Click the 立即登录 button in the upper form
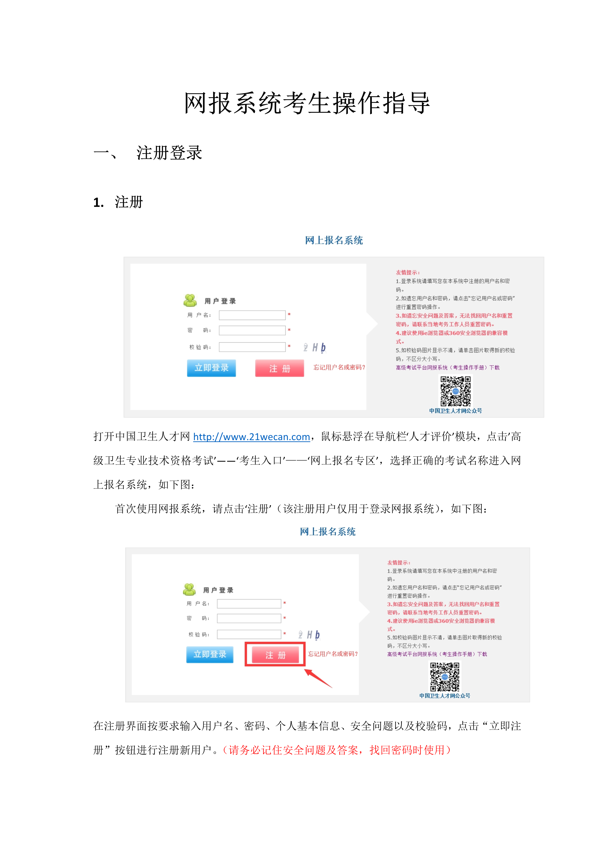The image size is (614, 868). coord(211,368)
